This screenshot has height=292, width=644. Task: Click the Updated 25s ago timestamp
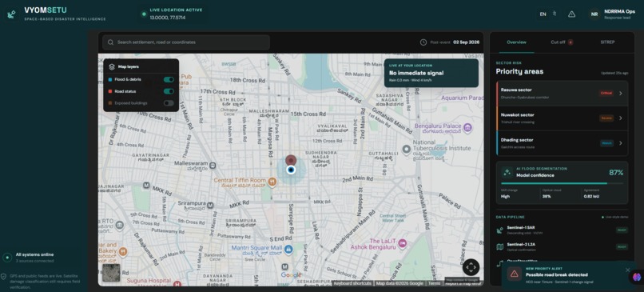(x=614, y=74)
